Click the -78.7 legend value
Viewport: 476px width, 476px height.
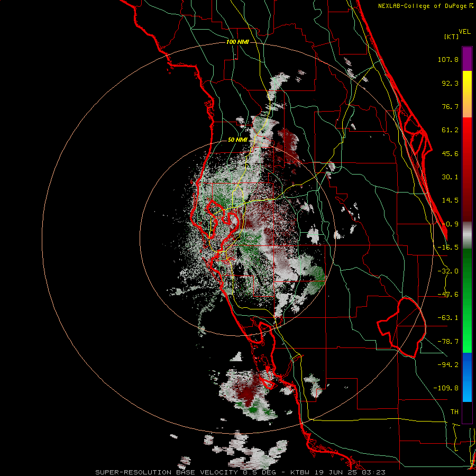point(448,342)
